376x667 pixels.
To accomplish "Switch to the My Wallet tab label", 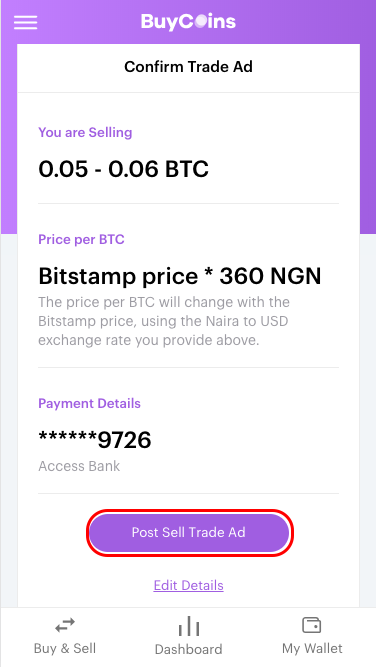I will (x=312, y=648).
